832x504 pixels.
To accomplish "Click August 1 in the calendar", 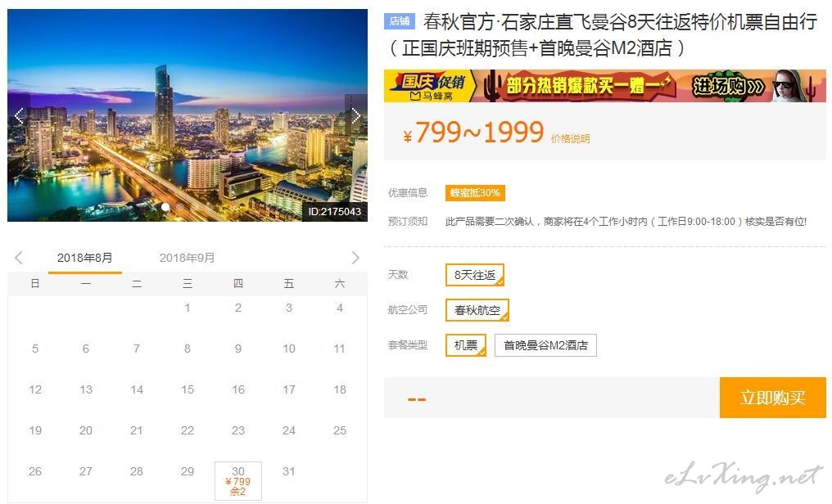I will click(188, 308).
